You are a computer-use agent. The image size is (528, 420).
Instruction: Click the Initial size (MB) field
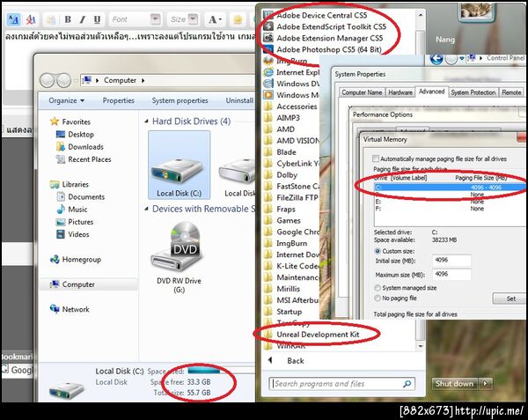pos(451,261)
